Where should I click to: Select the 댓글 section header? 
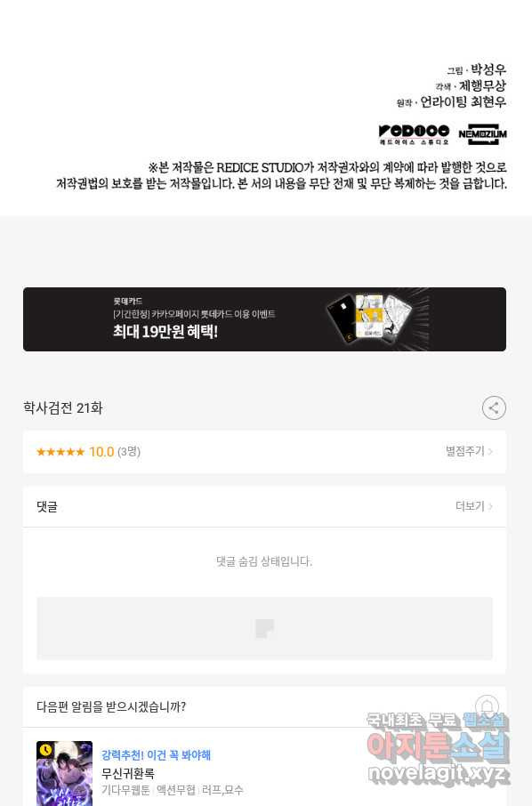pyautogui.click(x=47, y=506)
